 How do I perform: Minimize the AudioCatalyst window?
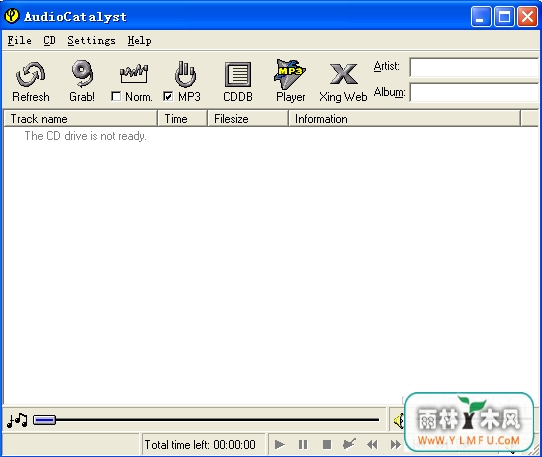pyautogui.click(x=481, y=16)
